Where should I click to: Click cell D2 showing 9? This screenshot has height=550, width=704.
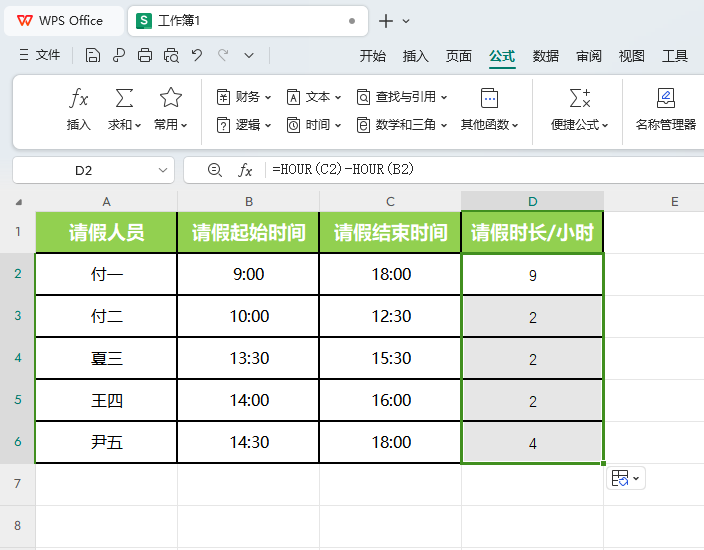[x=532, y=274]
